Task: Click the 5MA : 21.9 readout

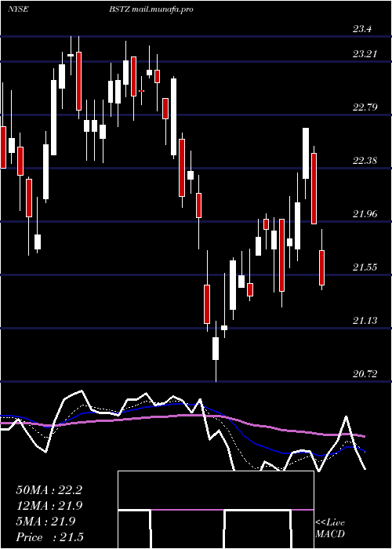Action: point(45,522)
